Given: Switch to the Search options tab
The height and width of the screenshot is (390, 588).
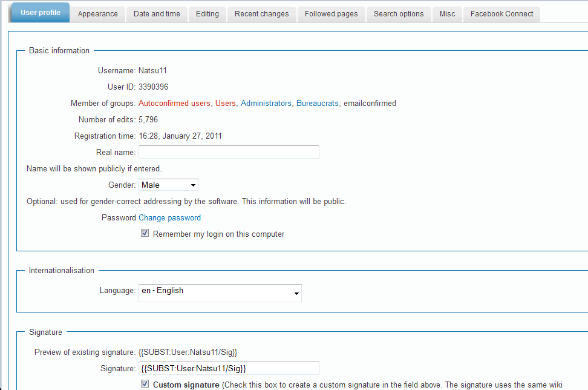Looking at the screenshot, I should point(399,14).
